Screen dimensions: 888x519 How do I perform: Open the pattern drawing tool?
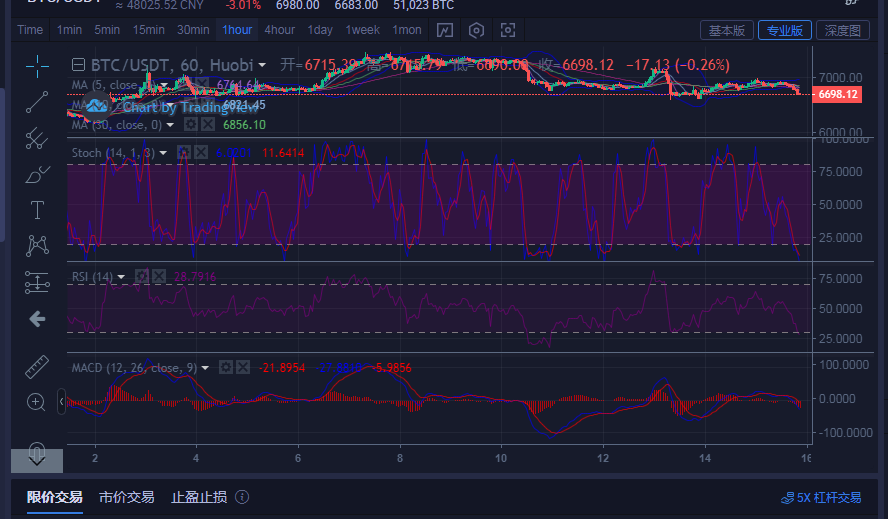point(37,245)
